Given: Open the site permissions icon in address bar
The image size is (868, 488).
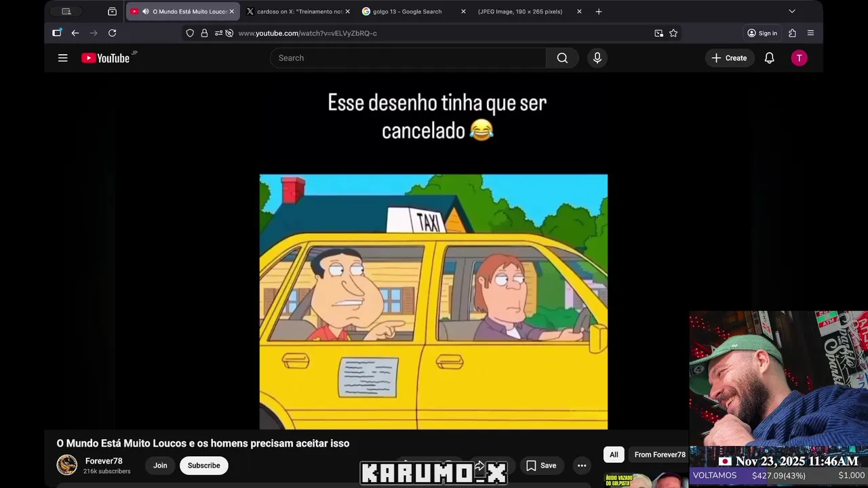Looking at the screenshot, I should (218, 33).
